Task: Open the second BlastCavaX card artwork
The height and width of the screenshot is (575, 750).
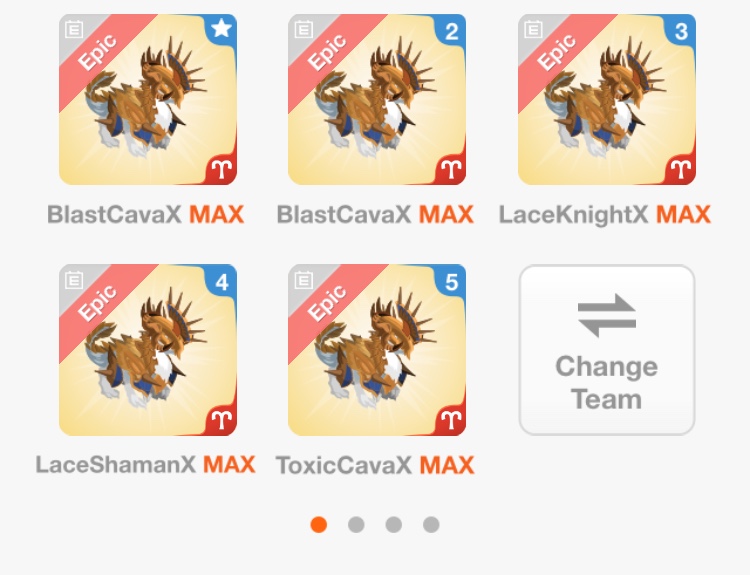Action: pyautogui.click(x=377, y=100)
